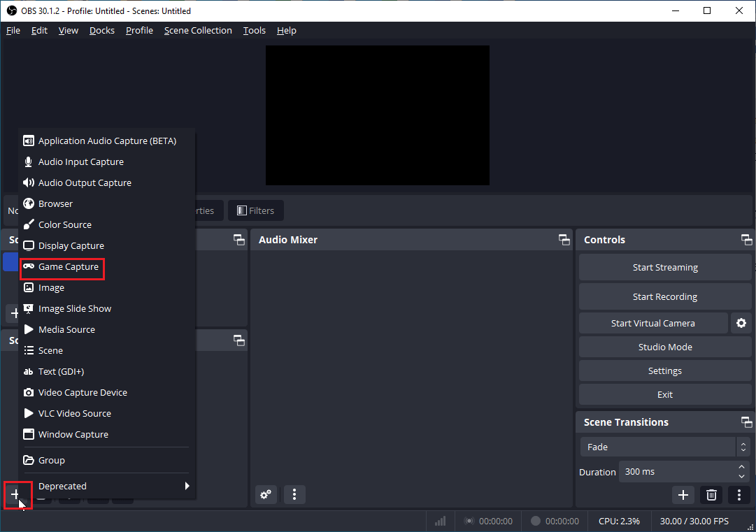
Task: Open the Audio Mixer advanced properties gear
Action: tap(266, 494)
